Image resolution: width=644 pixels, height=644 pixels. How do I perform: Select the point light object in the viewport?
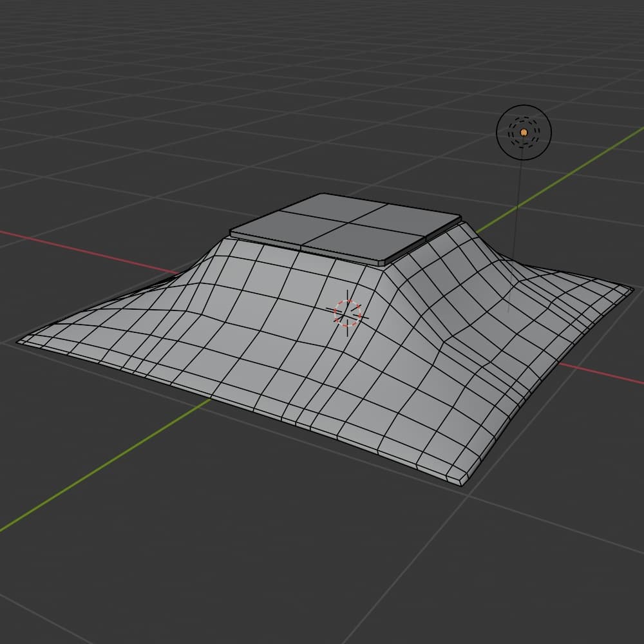(524, 132)
